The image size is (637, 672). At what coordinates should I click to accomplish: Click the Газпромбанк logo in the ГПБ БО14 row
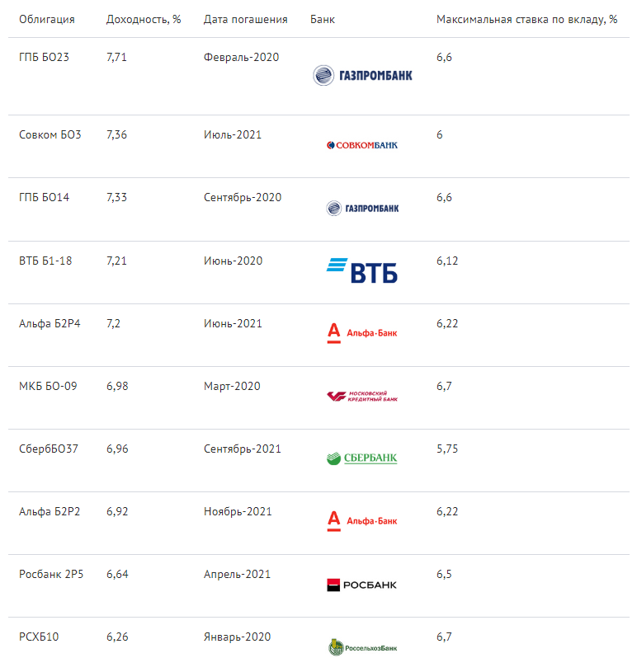coord(362,209)
